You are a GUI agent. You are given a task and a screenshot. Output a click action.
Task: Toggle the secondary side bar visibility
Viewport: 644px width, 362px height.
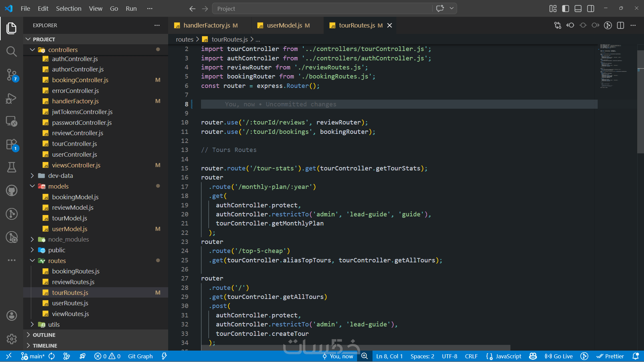(x=591, y=8)
